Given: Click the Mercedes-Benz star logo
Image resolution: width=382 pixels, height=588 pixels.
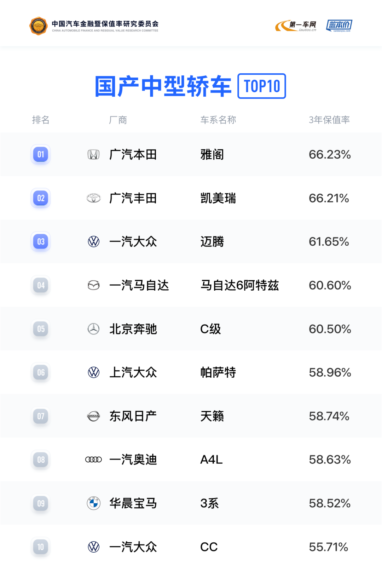Looking at the screenshot, I should pyautogui.click(x=93, y=329).
